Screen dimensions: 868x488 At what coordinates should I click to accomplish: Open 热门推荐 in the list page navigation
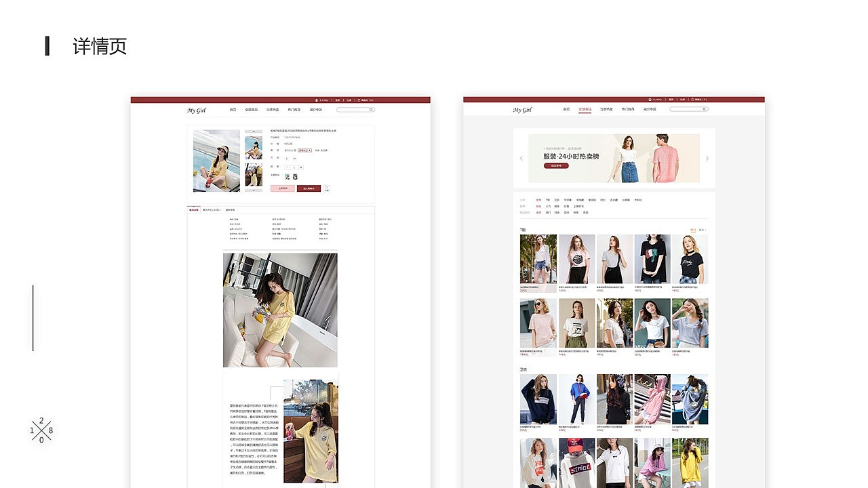coord(628,109)
